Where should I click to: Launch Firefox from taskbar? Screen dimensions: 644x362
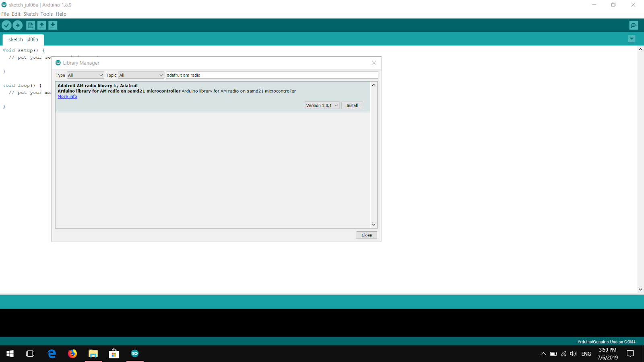[x=72, y=354]
